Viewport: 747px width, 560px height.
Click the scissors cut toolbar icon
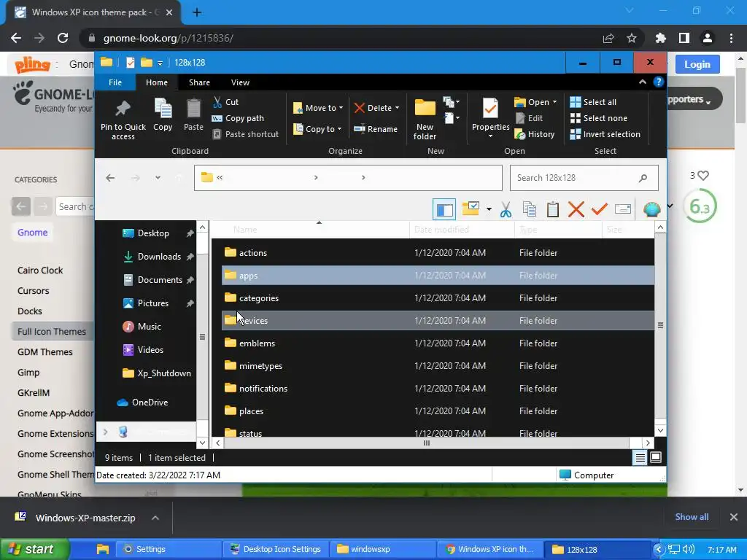506,209
